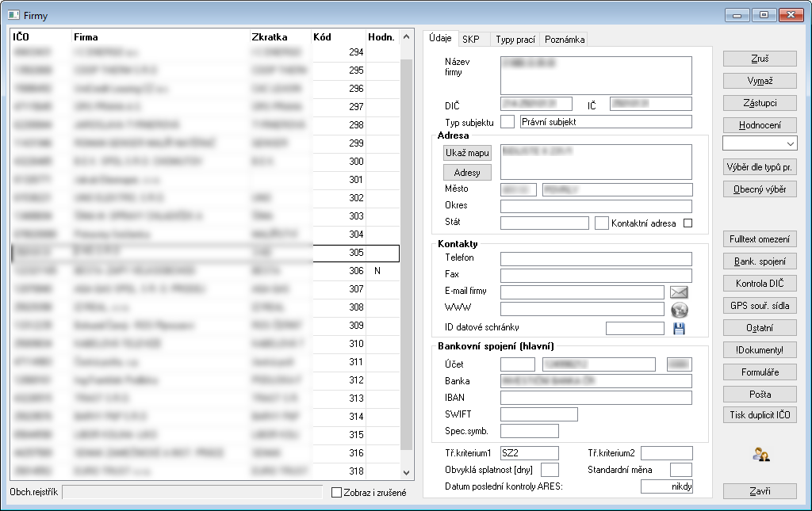The width and height of the screenshot is (812, 511).
Task: Open Bank. spojení
Action: pyautogui.click(x=760, y=261)
